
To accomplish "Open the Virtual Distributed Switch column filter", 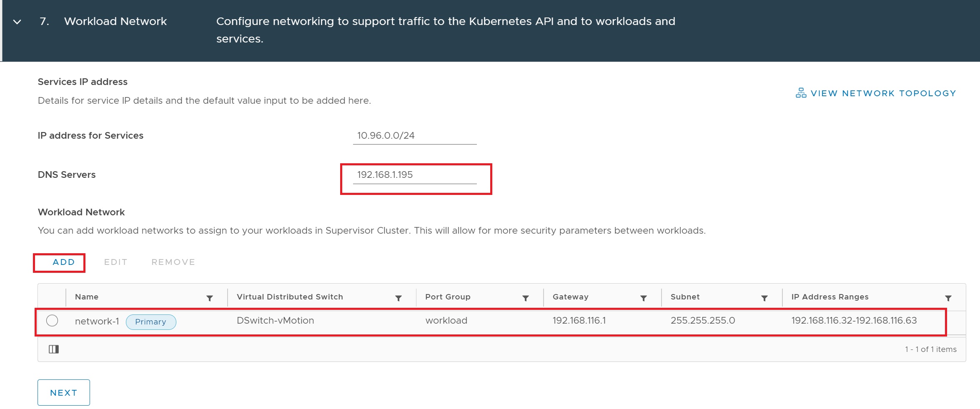I will point(398,298).
